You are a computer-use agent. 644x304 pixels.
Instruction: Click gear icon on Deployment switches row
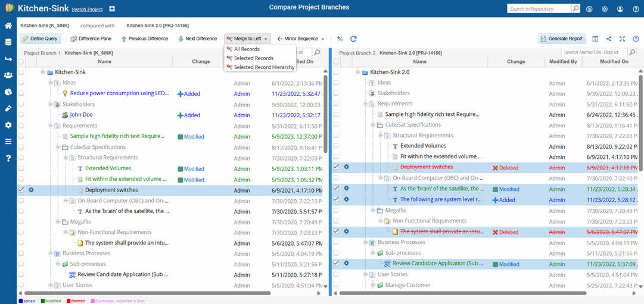point(31,190)
